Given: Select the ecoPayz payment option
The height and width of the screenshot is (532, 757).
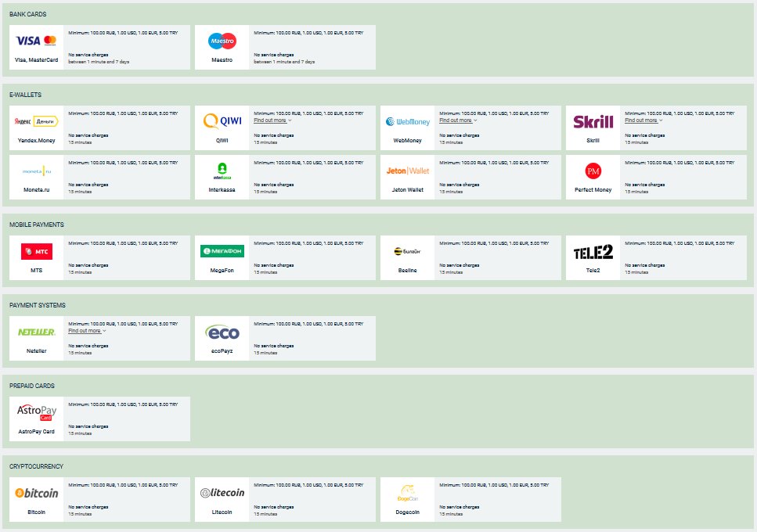Looking at the screenshot, I should [x=285, y=338].
